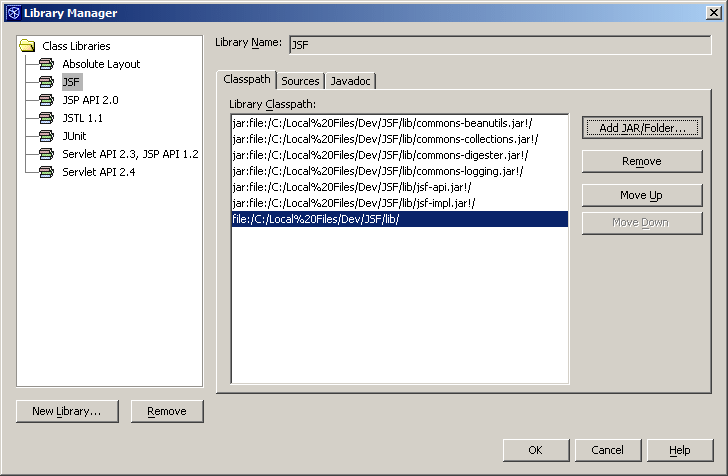The image size is (728, 476).
Task: Select Servlet API 2.3, JSP API 1.2
Action: (130, 154)
